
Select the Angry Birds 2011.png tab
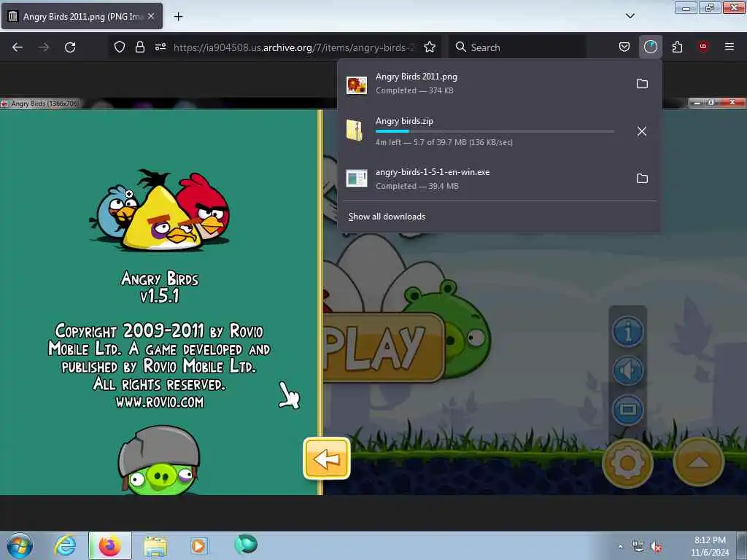[82, 17]
